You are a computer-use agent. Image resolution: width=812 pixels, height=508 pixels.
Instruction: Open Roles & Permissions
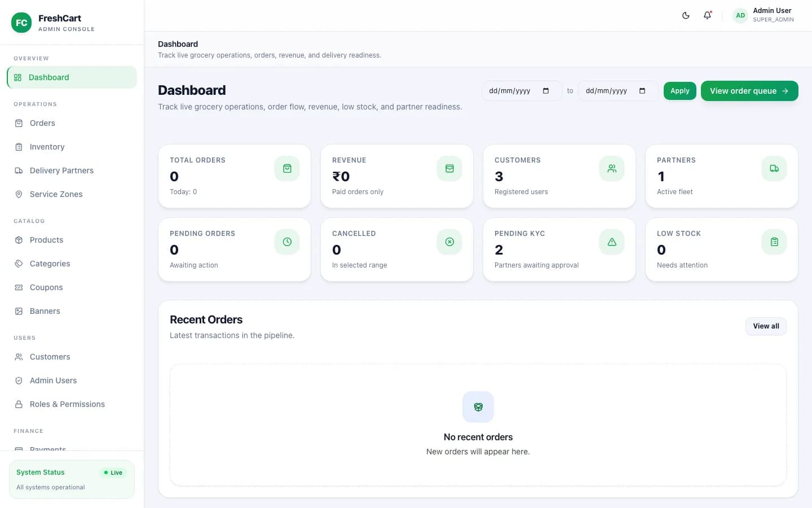click(x=72, y=404)
